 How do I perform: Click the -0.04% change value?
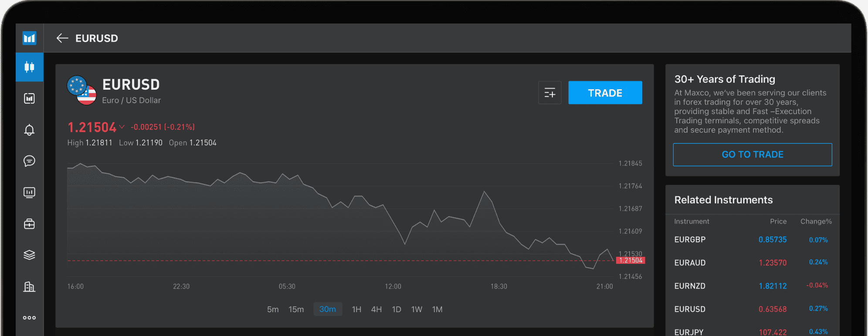817,286
